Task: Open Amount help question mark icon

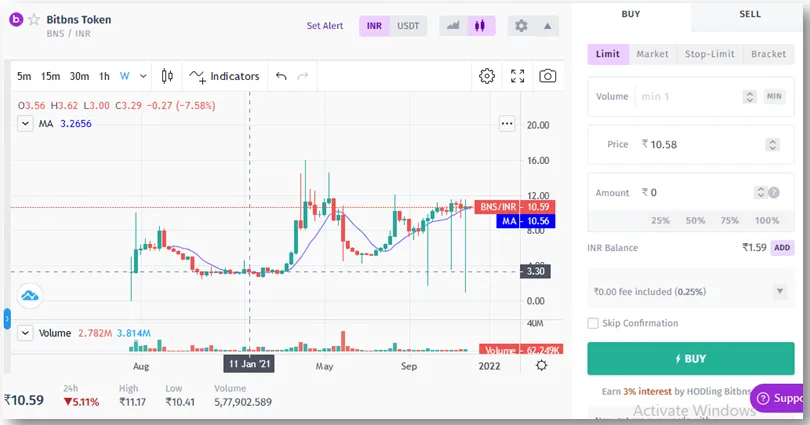Action: pyautogui.click(x=774, y=193)
